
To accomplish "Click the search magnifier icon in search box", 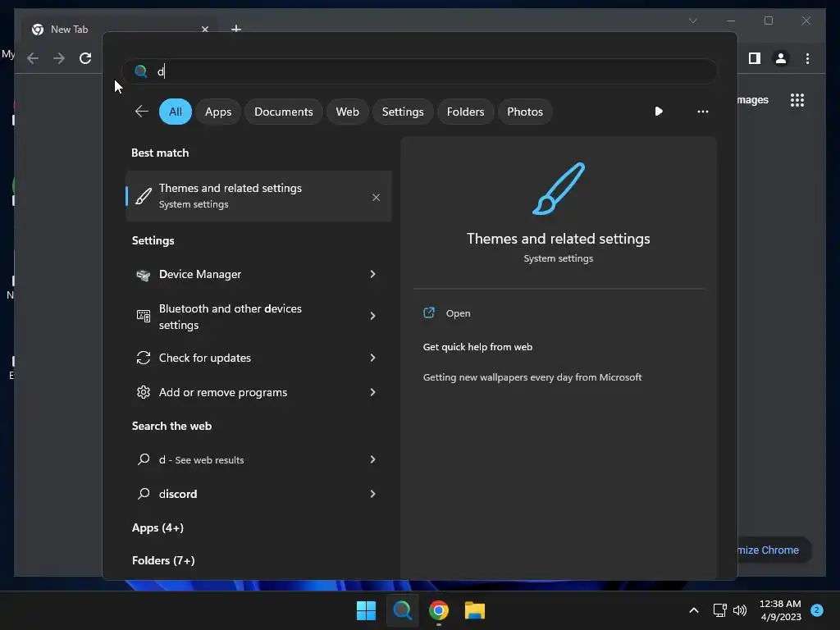I will coord(141,71).
